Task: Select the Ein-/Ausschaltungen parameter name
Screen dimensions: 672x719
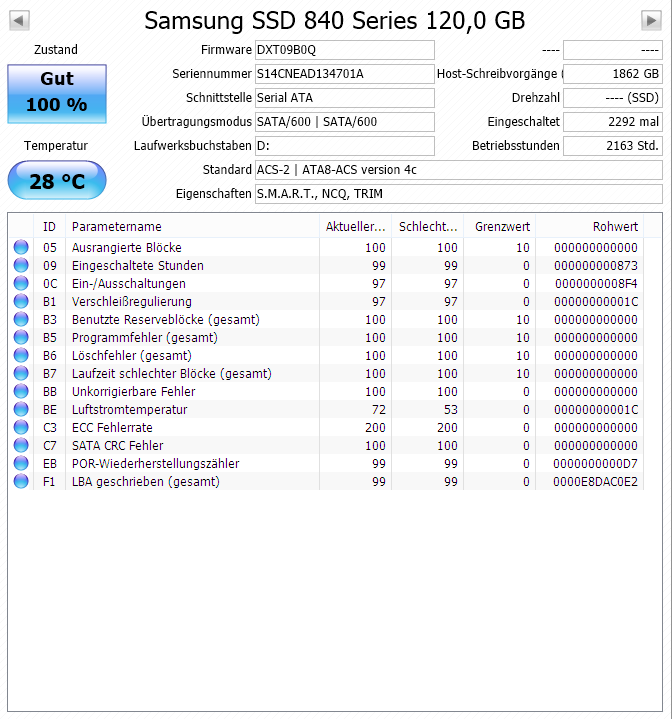Action: [129, 283]
